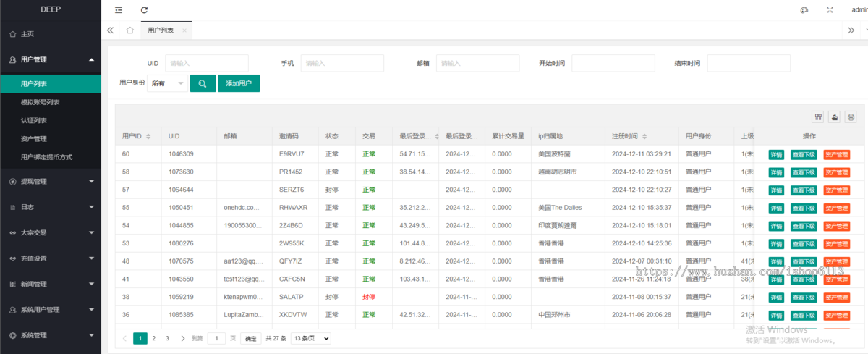Click 详情 for user ID 55
The image size is (868, 354).
(776, 208)
